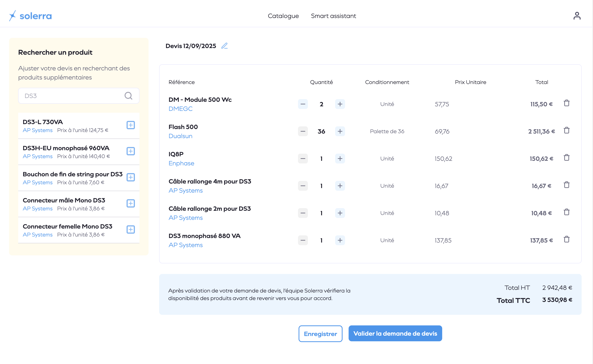
Task: Increase quantity of DM - Module 500 Wc
Action: click(x=340, y=104)
